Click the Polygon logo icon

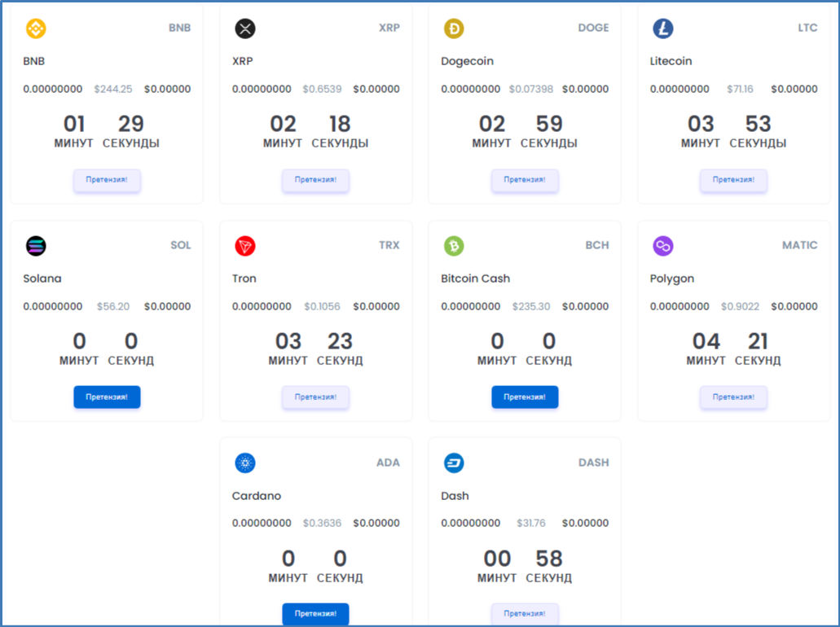662,246
